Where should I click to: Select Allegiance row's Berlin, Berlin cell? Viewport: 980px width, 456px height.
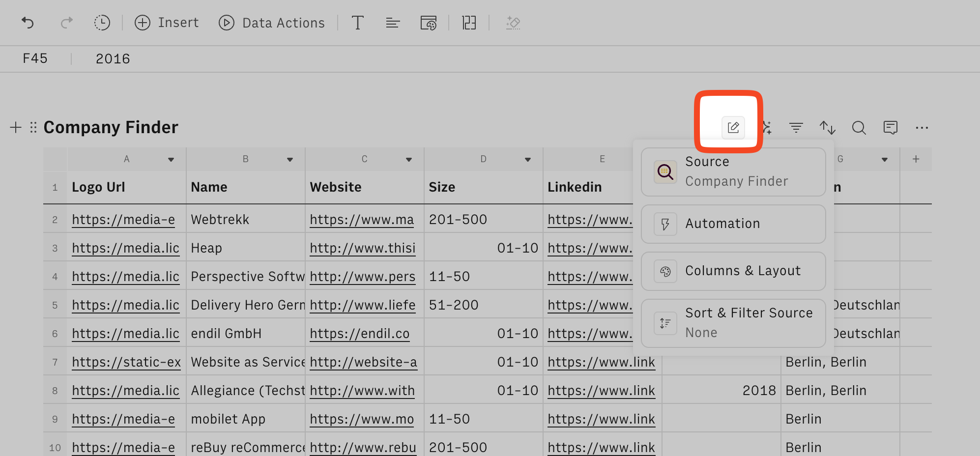pyautogui.click(x=840, y=391)
